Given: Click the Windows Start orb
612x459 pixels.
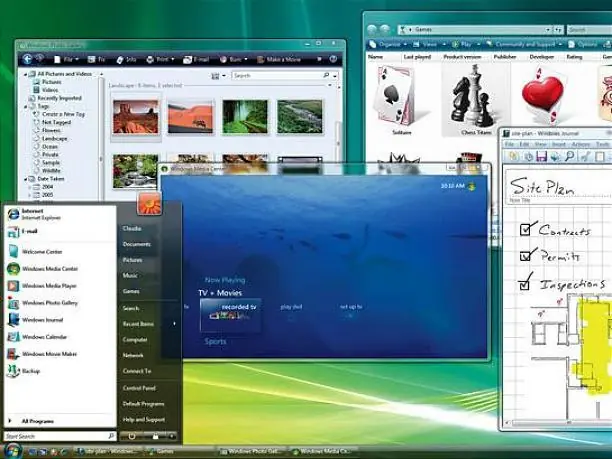Looking at the screenshot, I should 12,451.
